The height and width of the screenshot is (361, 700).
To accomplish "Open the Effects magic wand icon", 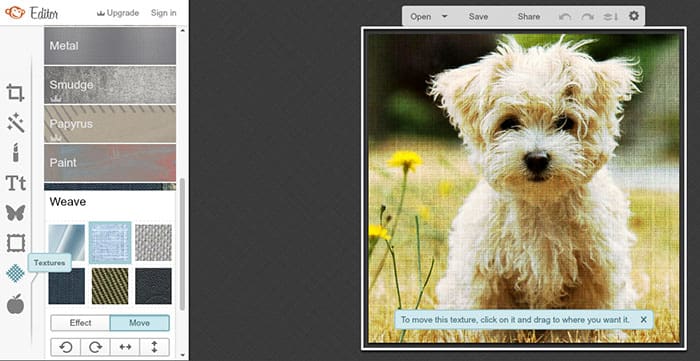I will pyautogui.click(x=16, y=123).
